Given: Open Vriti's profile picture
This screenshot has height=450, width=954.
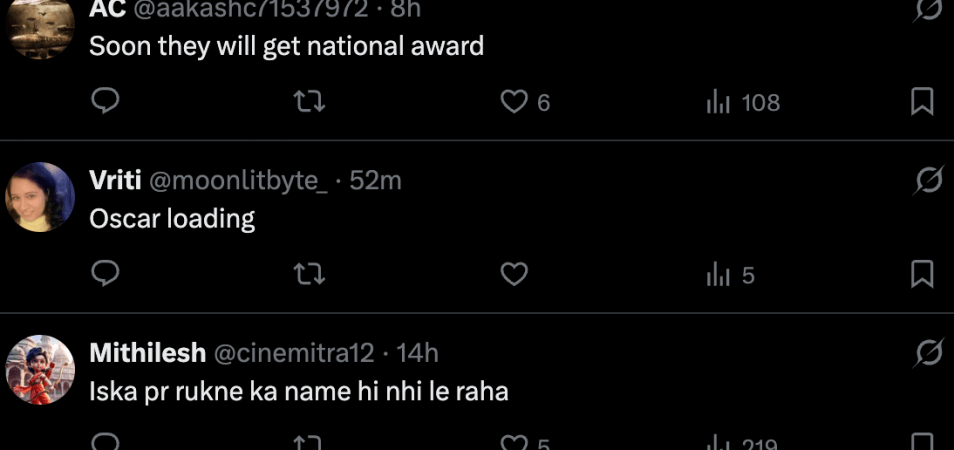Looking at the screenshot, I should pos(41,197).
